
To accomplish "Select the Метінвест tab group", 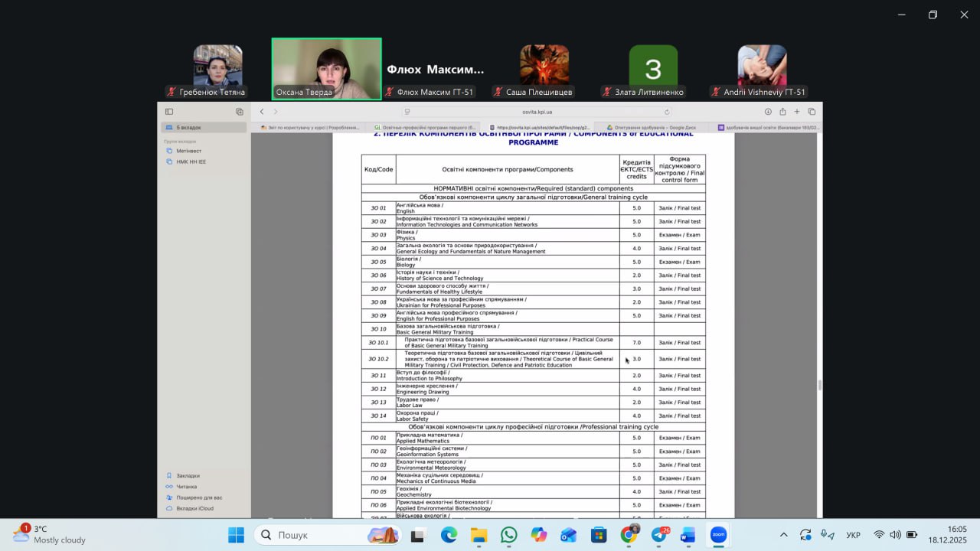I will click(188, 151).
